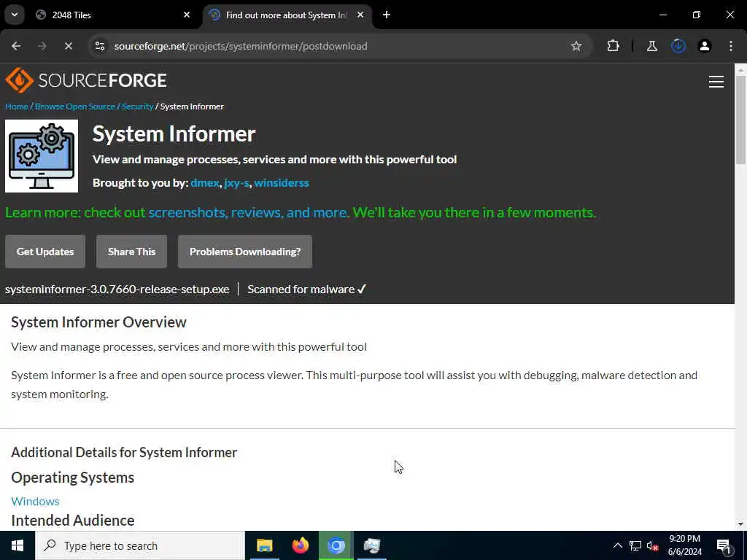Open the Chrome profile icon
747x560 pixels.
tap(705, 46)
